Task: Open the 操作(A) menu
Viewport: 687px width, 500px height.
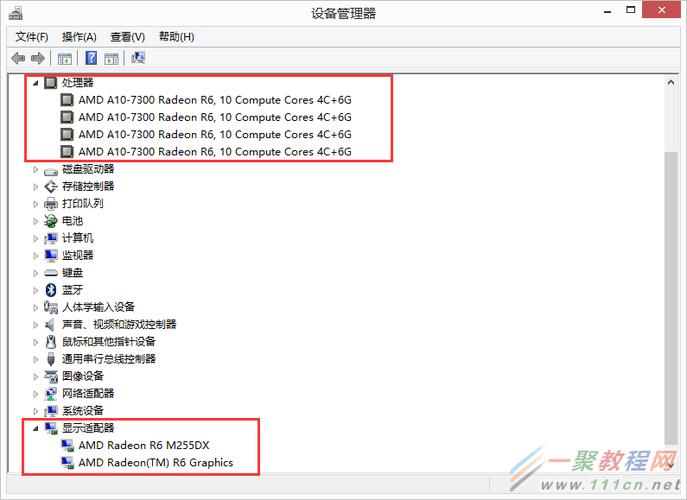Action: [x=79, y=37]
